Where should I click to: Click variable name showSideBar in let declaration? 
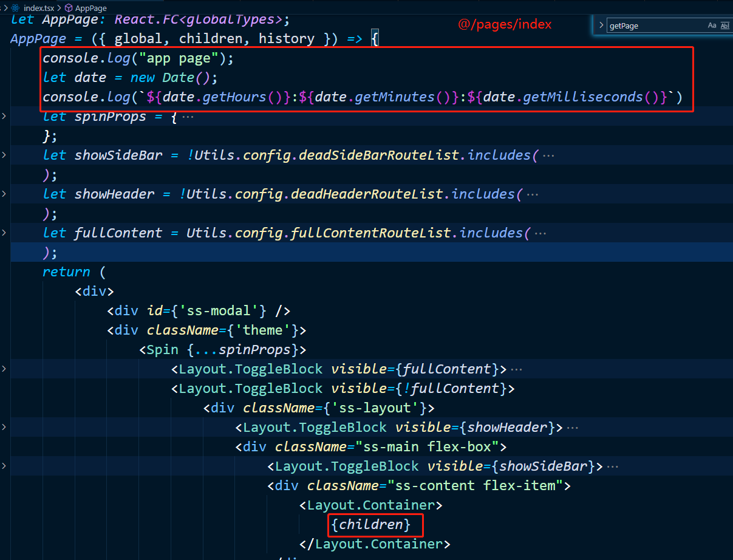point(118,155)
